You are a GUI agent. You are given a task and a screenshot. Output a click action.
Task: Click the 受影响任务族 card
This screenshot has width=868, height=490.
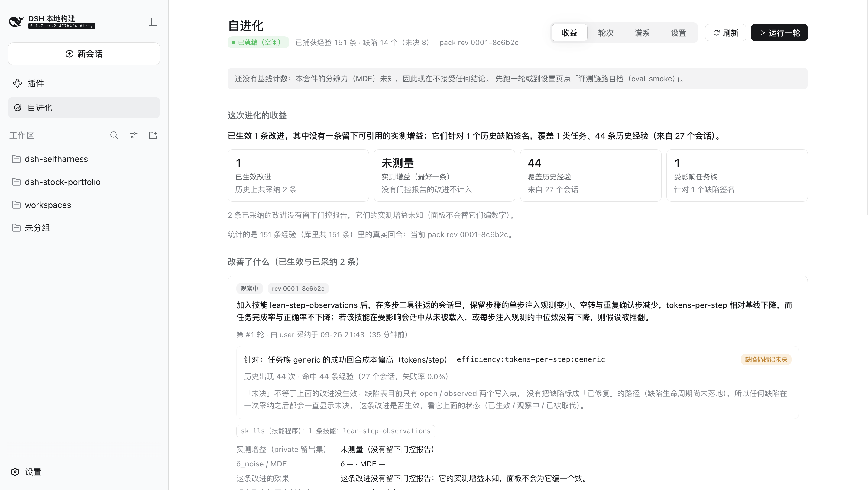(737, 176)
